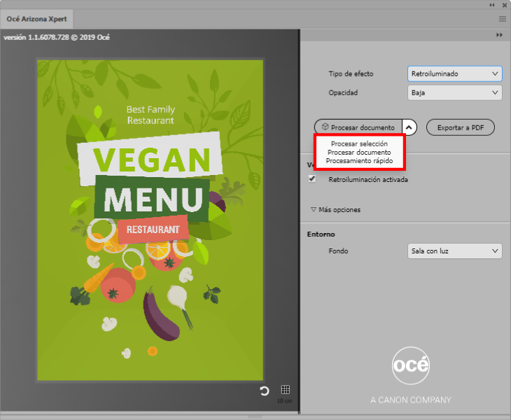
Task: Open the panel hamburger menu
Action: coord(502,19)
